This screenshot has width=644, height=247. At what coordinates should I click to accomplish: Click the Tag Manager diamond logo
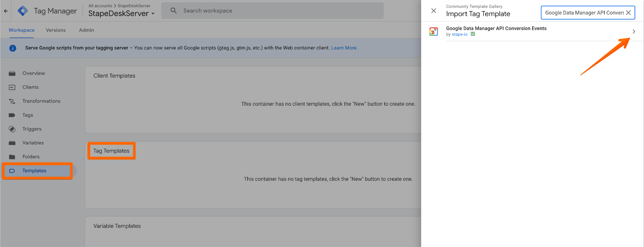[x=23, y=11]
